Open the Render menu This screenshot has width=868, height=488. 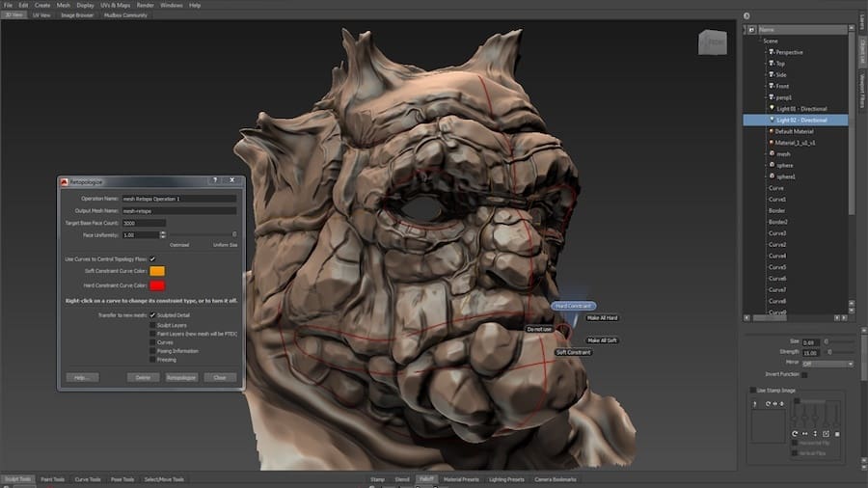pyautogui.click(x=145, y=5)
